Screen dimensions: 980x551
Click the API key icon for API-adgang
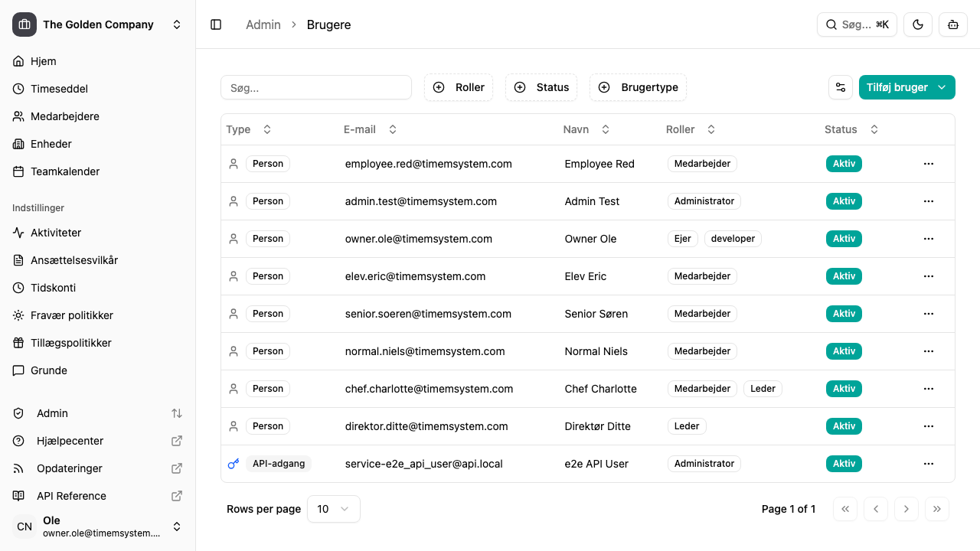[x=234, y=464]
